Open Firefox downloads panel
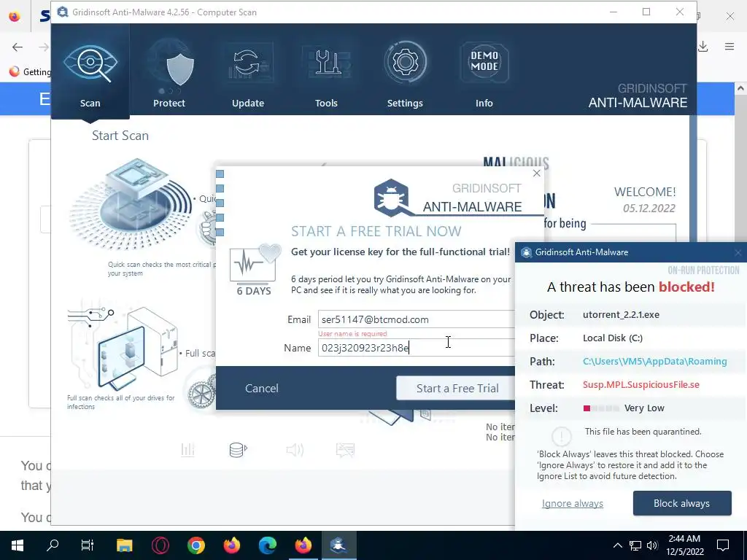The height and width of the screenshot is (560, 747). 703,46
